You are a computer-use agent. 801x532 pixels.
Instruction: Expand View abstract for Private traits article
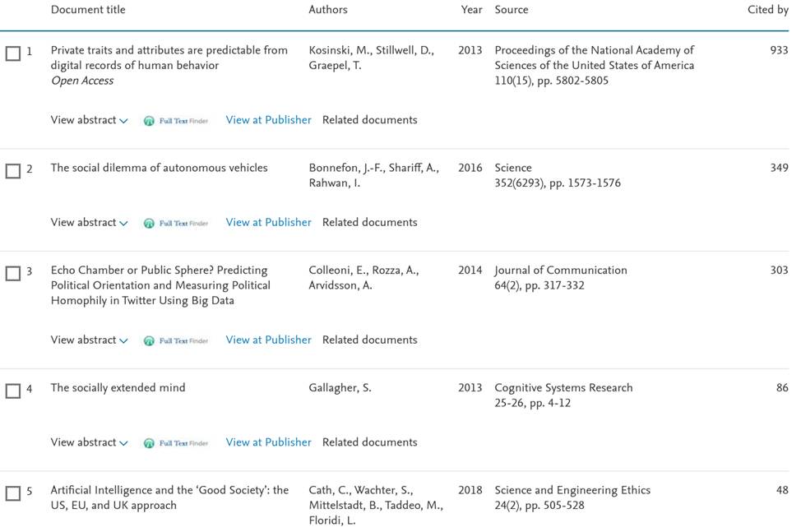pyautogui.click(x=89, y=120)
